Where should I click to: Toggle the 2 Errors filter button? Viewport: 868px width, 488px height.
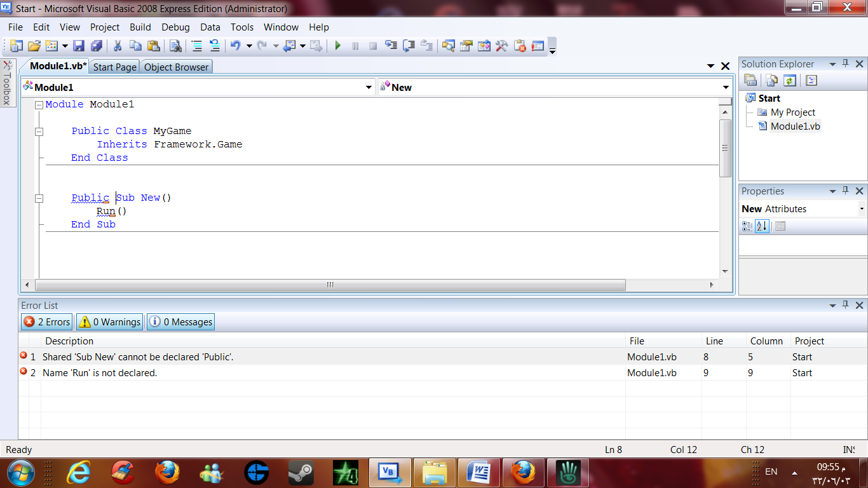click(x=47, y=322)
